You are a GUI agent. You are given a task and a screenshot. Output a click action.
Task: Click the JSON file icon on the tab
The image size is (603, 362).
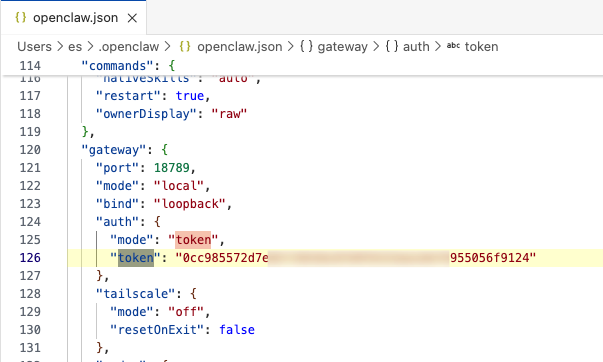pyautogui.click(x=21, y=17)
